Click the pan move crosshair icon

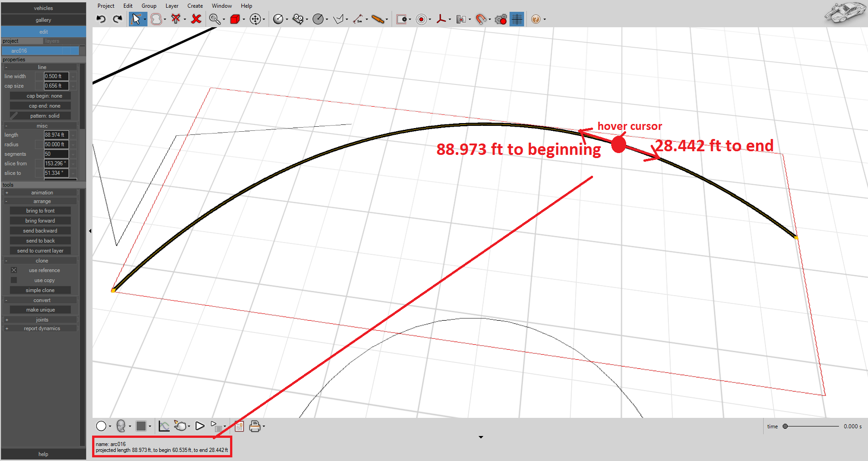pos(255,19)
